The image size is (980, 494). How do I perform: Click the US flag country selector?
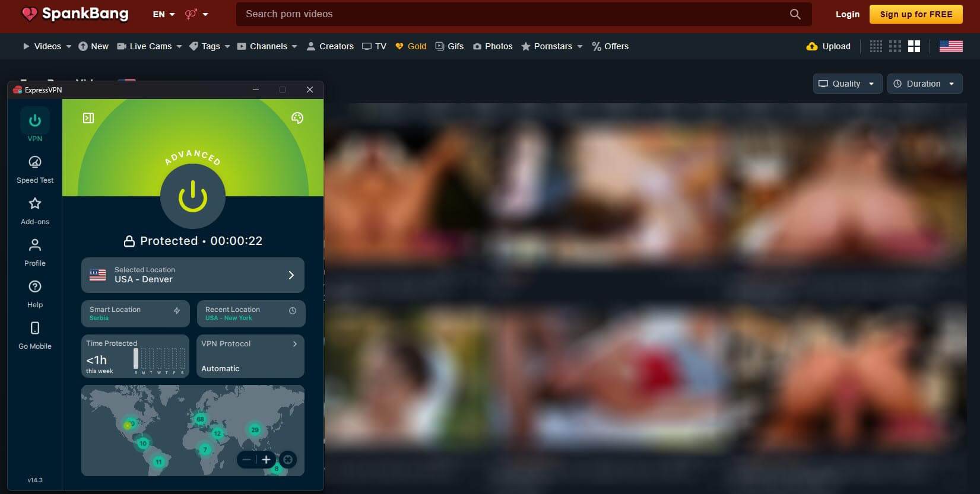click(x=951, y=46)
